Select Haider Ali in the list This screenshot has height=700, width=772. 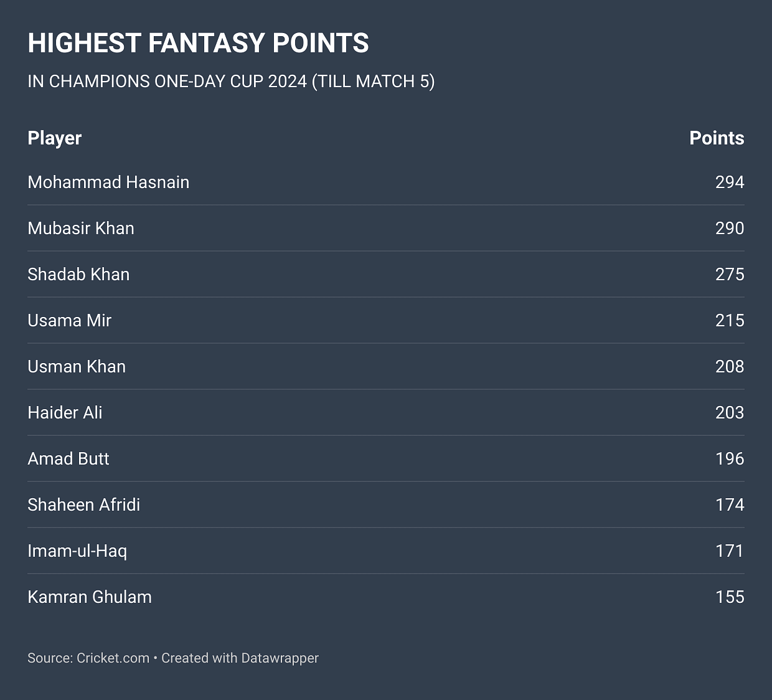pos(65,413)
